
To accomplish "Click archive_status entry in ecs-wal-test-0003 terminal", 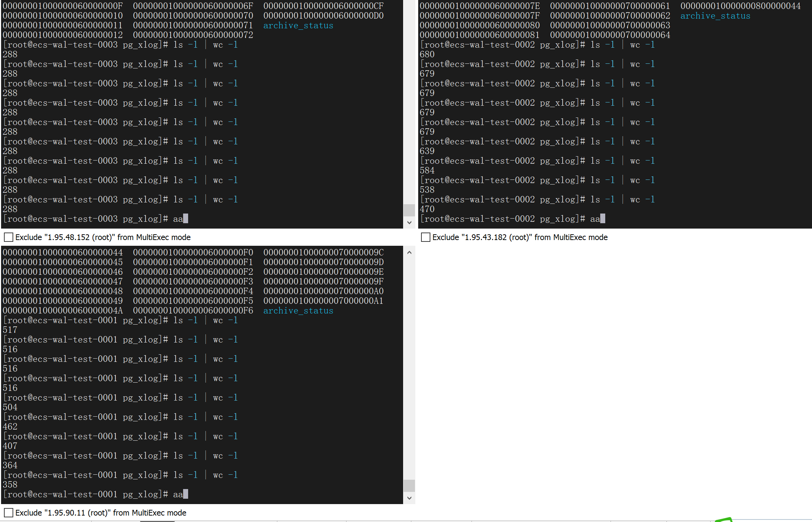I will pos(298,25).
